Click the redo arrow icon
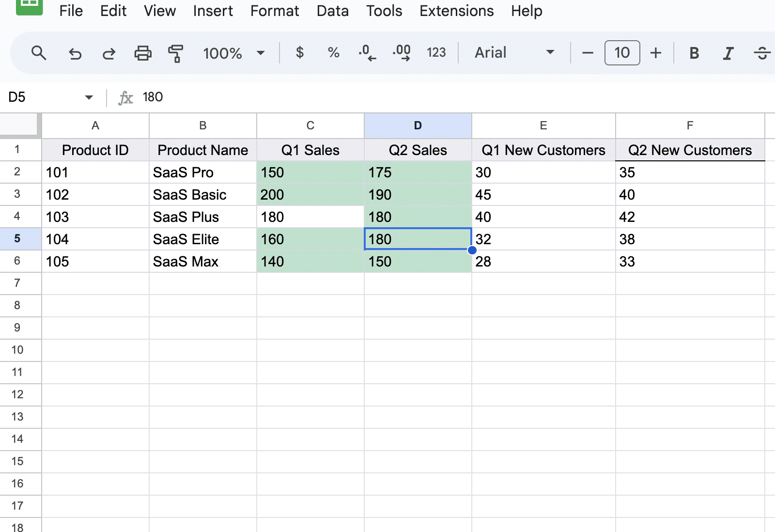775x532 pixels. pos(109,53)
